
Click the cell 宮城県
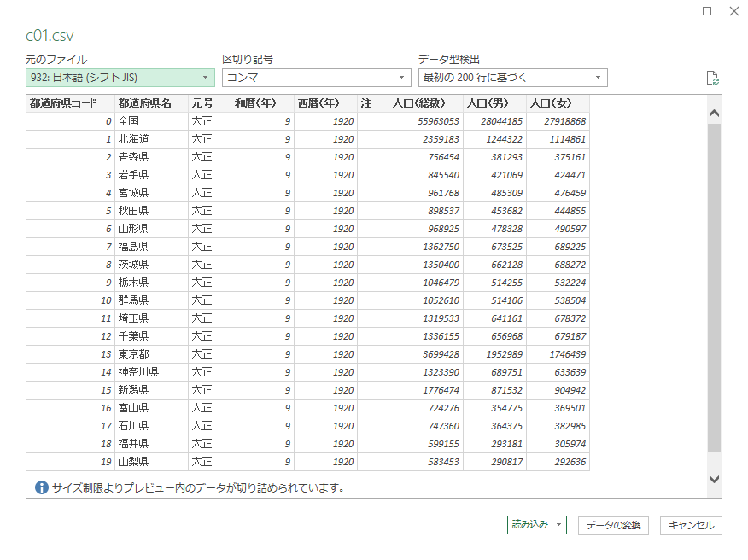click(x=151, y=193)
